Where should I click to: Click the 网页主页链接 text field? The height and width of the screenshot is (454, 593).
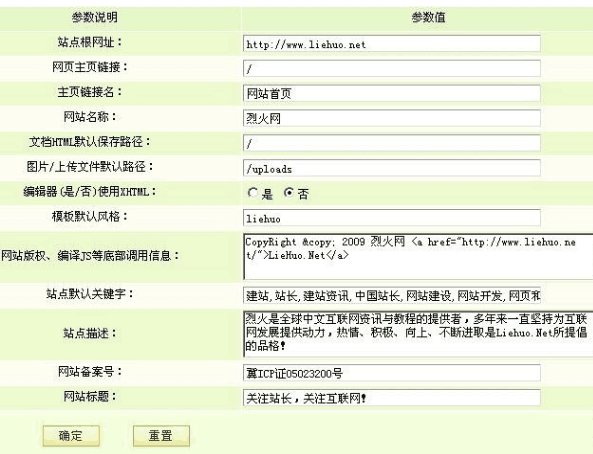pos(392,68)
